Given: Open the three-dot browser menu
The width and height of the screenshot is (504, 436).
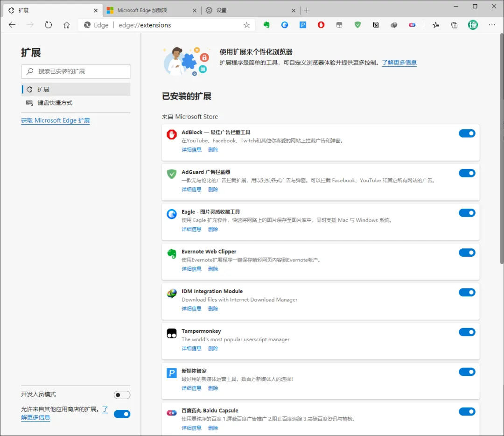Looking at the screenshot, I should tap(492, 25).
